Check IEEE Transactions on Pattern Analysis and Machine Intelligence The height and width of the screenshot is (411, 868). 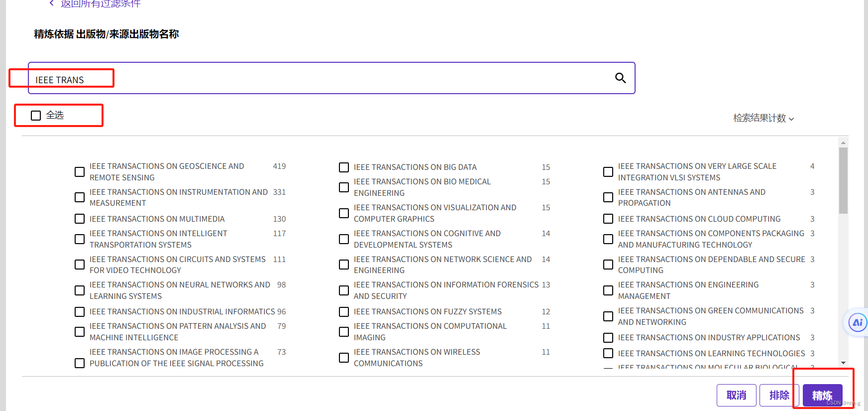80,332
